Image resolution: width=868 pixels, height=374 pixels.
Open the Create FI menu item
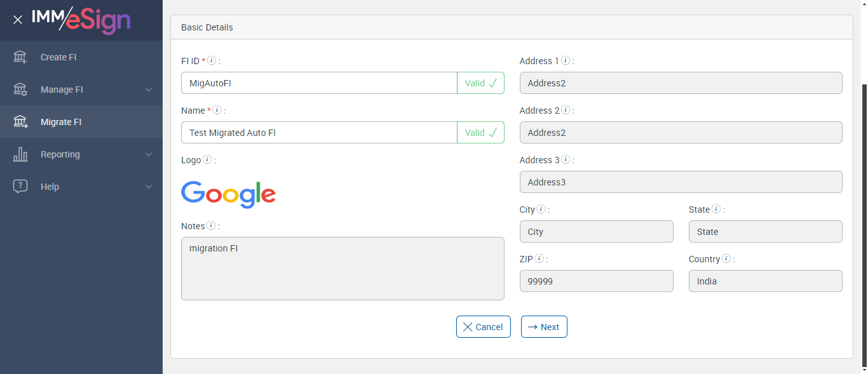[58, 57]
